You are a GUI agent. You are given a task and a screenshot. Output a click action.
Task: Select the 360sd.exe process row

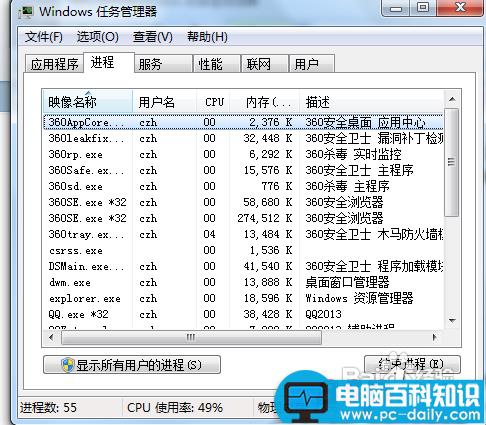[x=243, y=186]
